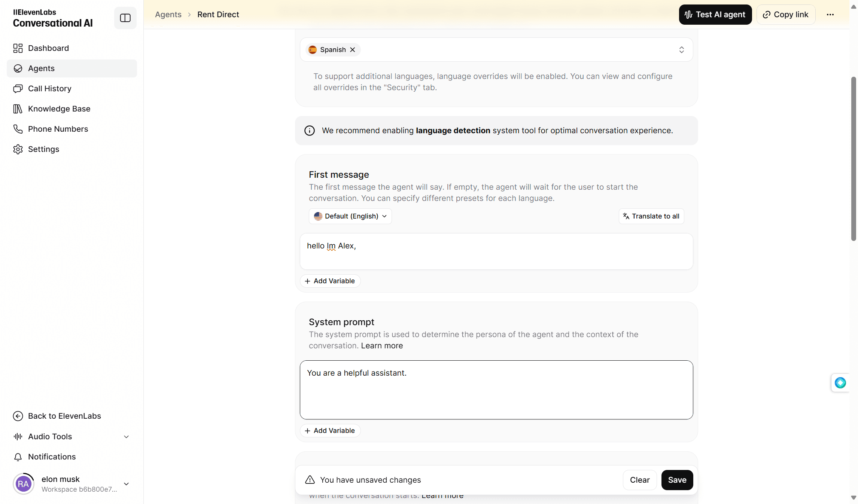Click the Settings gear icon
The image size is (858, 504).
18,149
